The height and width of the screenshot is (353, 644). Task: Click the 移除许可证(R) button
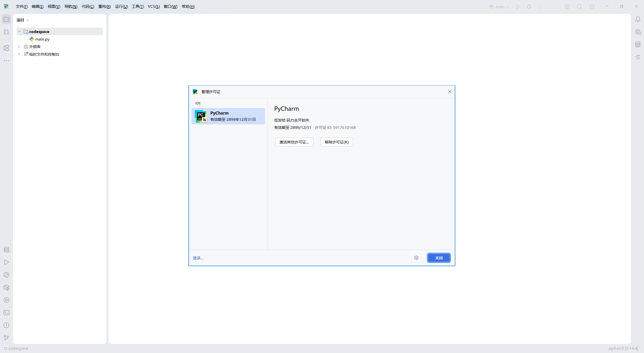[337, 142]
